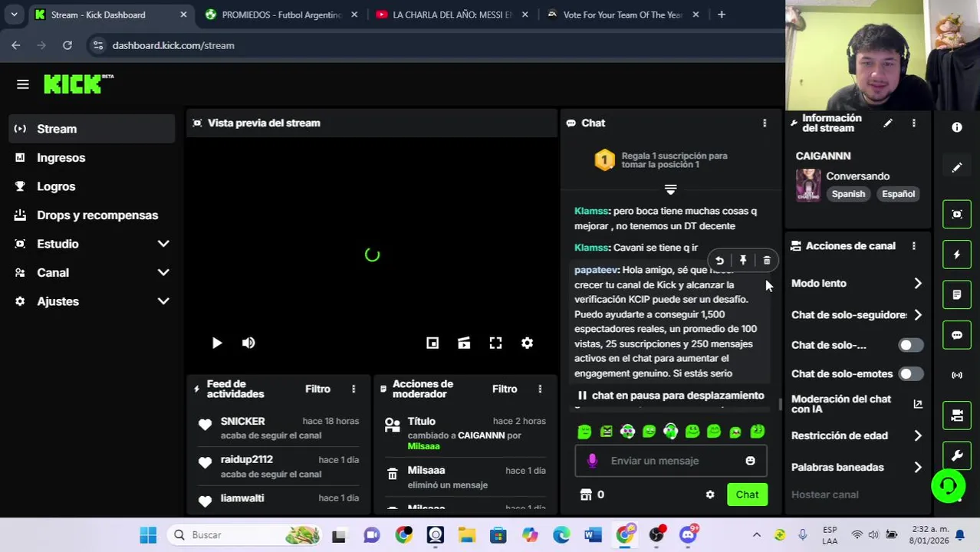The width and height of the screenshot is (980, 552).
Task: Expand the chat leaderboard banner arrow
Action: click(670, 189)
